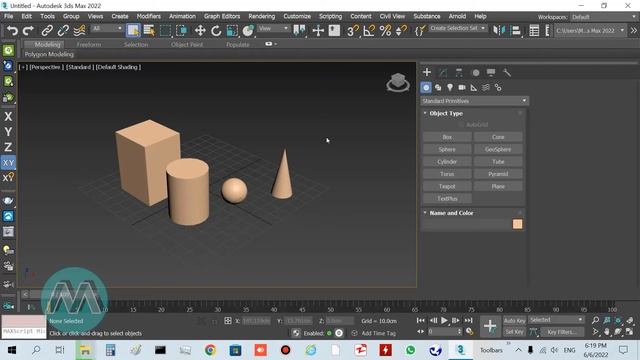The width and height of the screenshot is (640, 360).
Task: Toggle Percent Snap icon
Action: point(385,31)
